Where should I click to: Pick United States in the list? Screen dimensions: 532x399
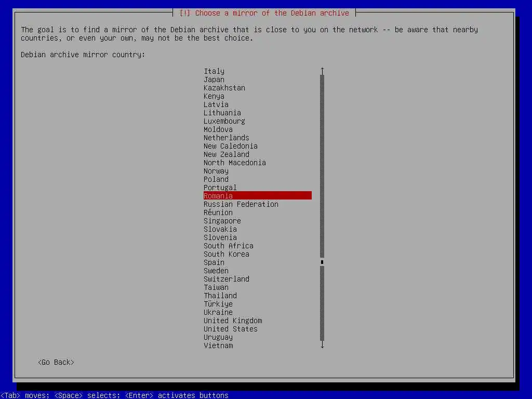pyautogui.click(x=230, y=329)
